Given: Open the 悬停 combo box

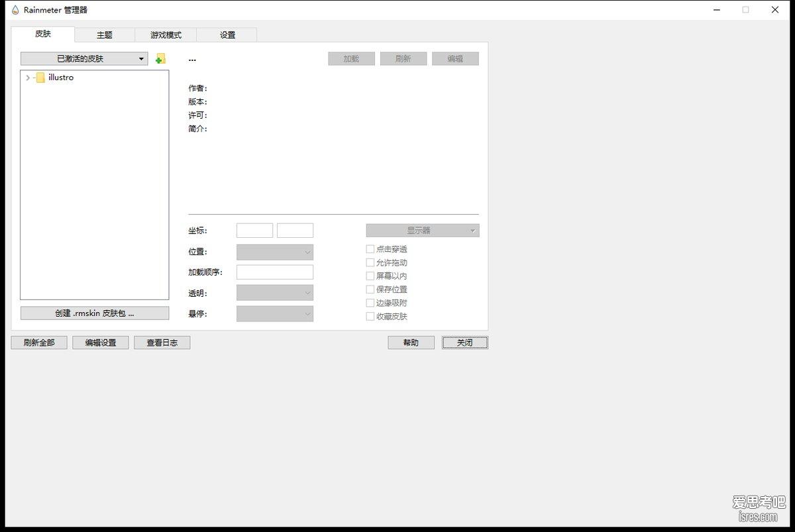Looking at the screenshot, I should point(275,314).
